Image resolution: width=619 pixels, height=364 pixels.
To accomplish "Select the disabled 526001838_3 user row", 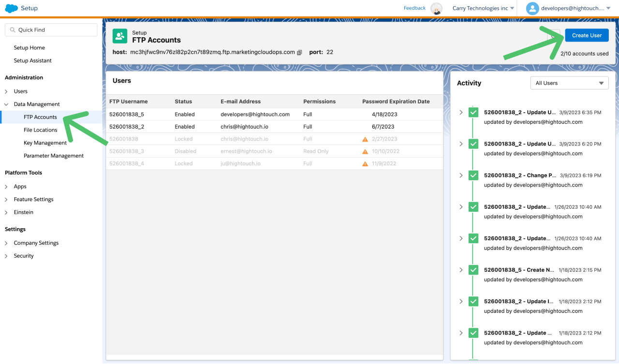I will [274, 151].
